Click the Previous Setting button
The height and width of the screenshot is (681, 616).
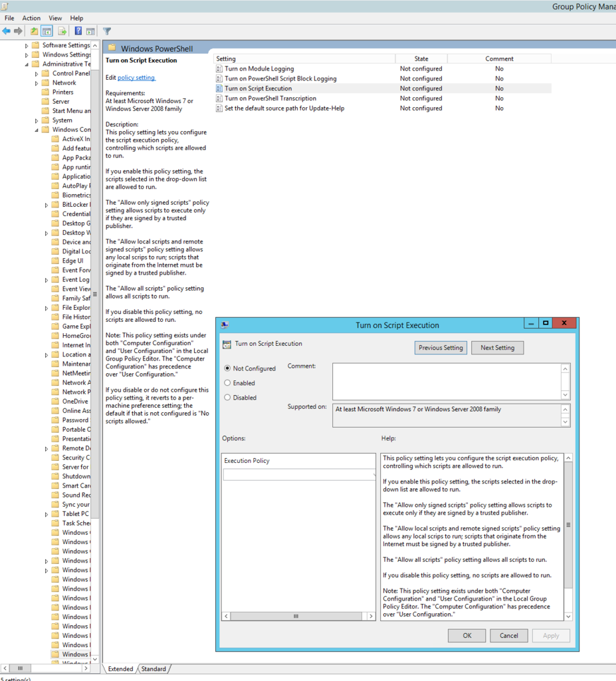pos(441,347)
